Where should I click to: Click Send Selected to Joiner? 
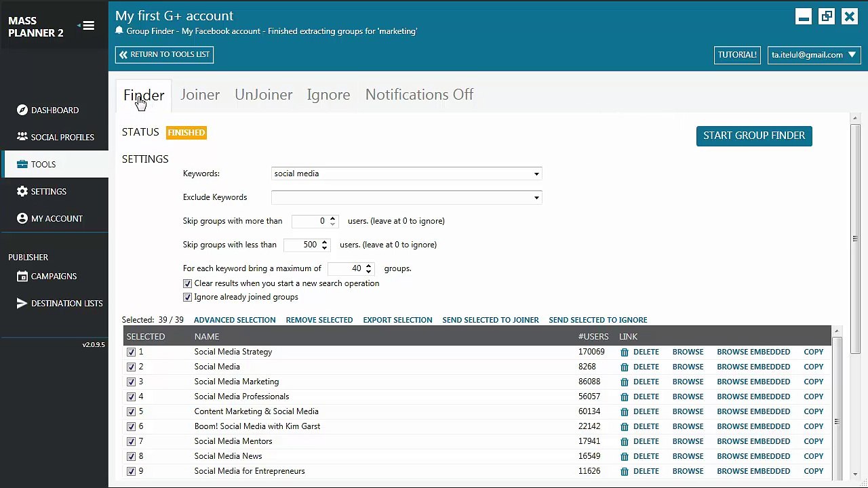(x=490, y=320)
